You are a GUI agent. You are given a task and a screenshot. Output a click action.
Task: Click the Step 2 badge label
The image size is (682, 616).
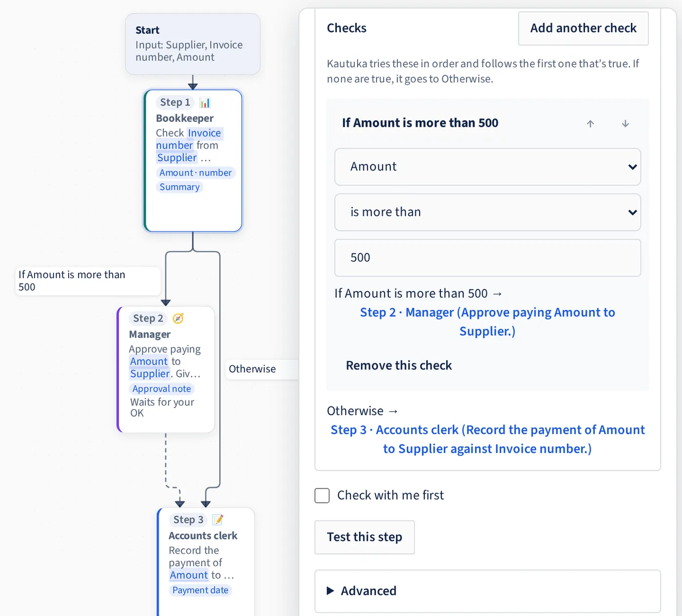(x=148, y=318)
